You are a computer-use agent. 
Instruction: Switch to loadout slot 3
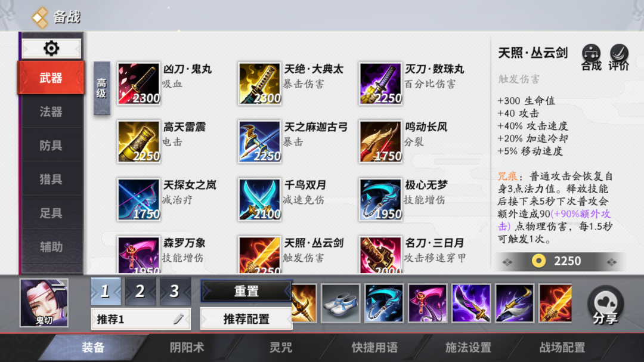pos(175,291)
